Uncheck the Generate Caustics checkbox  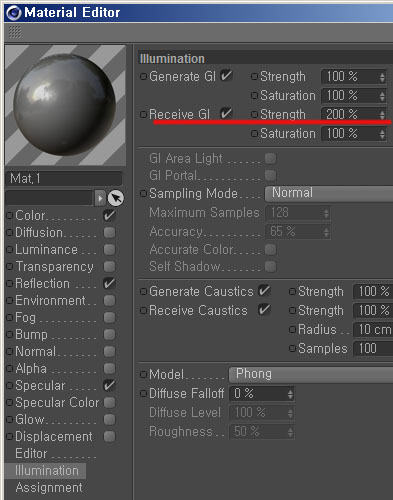pos(264,291)
